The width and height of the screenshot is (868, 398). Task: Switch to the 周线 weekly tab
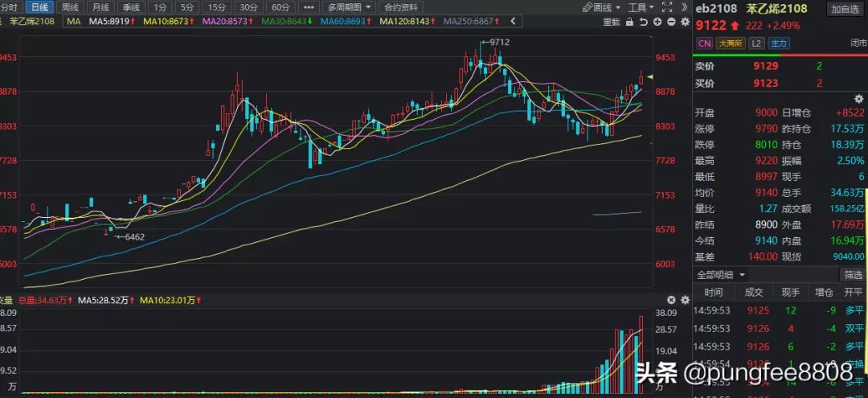71,7
